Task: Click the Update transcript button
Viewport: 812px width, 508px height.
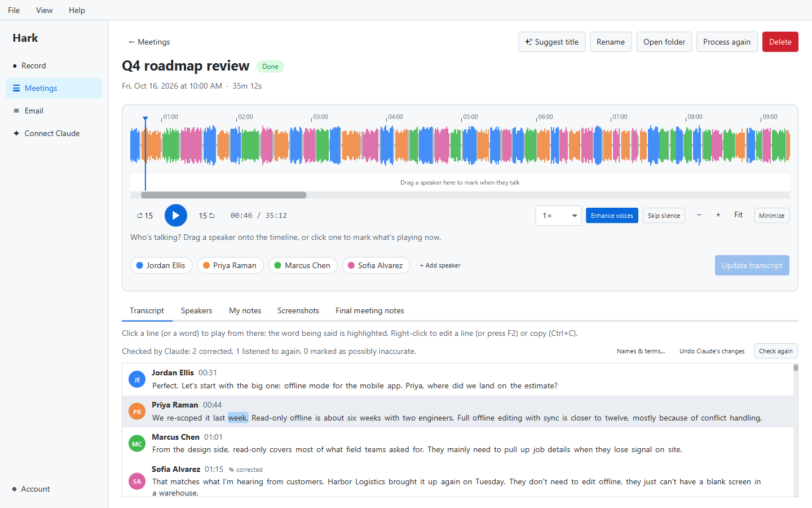Action: point(752,265)
